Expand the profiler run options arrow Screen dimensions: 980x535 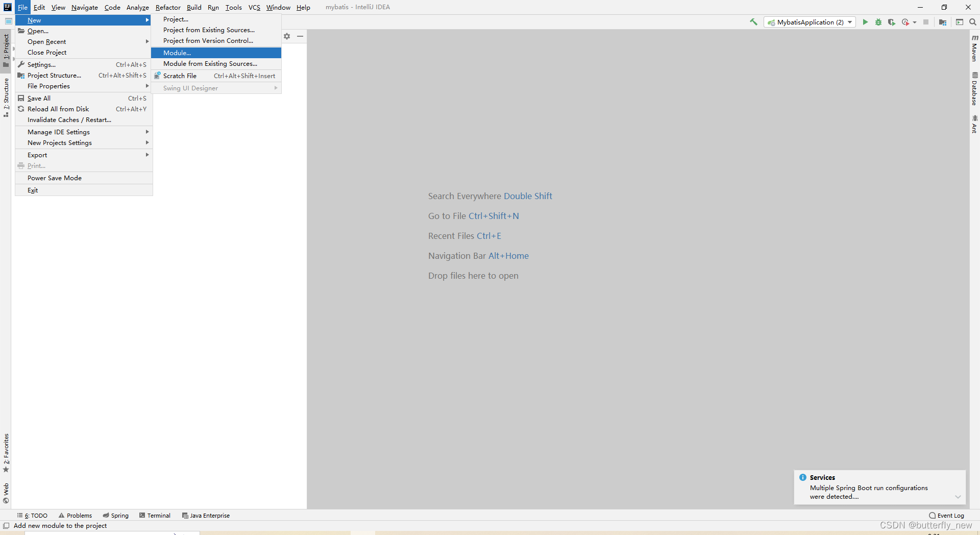tap(915, 22)
